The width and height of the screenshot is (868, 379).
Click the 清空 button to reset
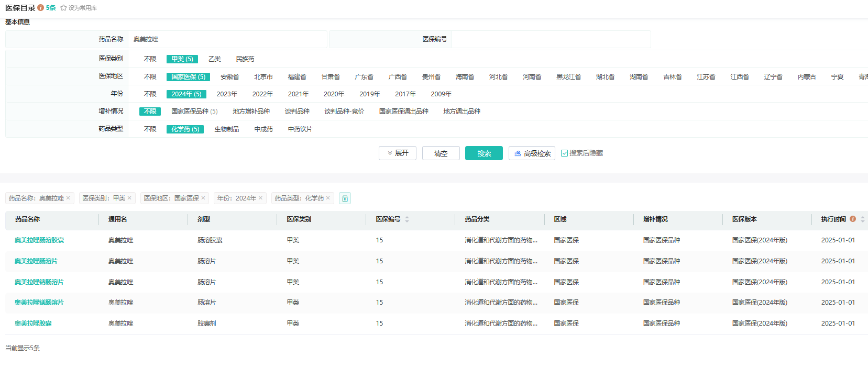tap(441, 153)
